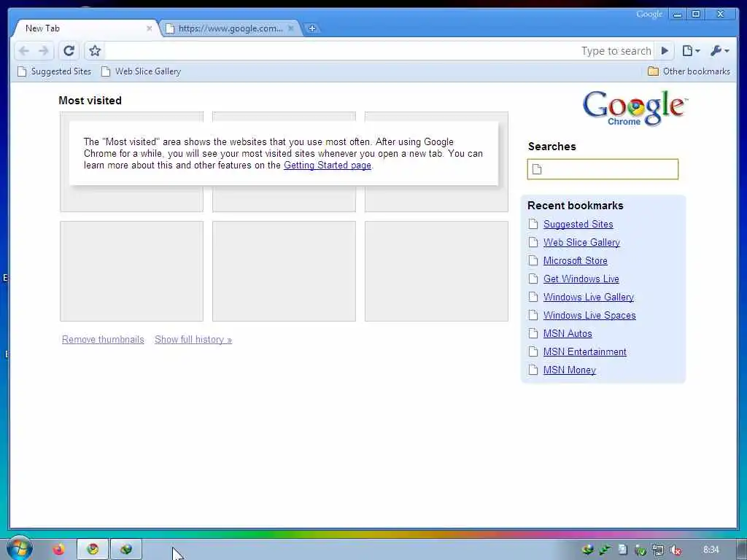The width and height of the screenshot is (747, 560).
Task: Open the MSN Entertainment bookmark
Action: tap(585, 352)
